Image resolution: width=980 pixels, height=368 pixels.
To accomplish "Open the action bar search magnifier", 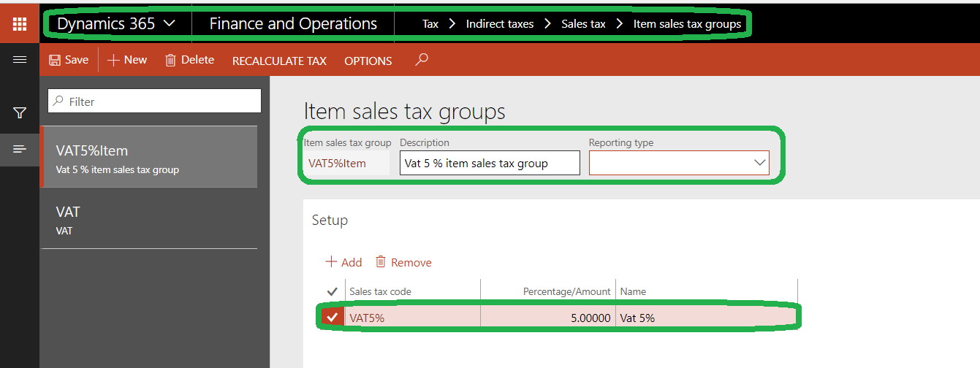I will tap(421, 60).
